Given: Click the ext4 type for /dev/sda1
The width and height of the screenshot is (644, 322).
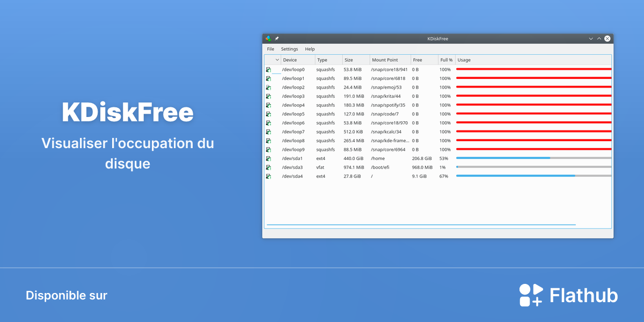Looking at the screenshot, I should tap(320, 158).
